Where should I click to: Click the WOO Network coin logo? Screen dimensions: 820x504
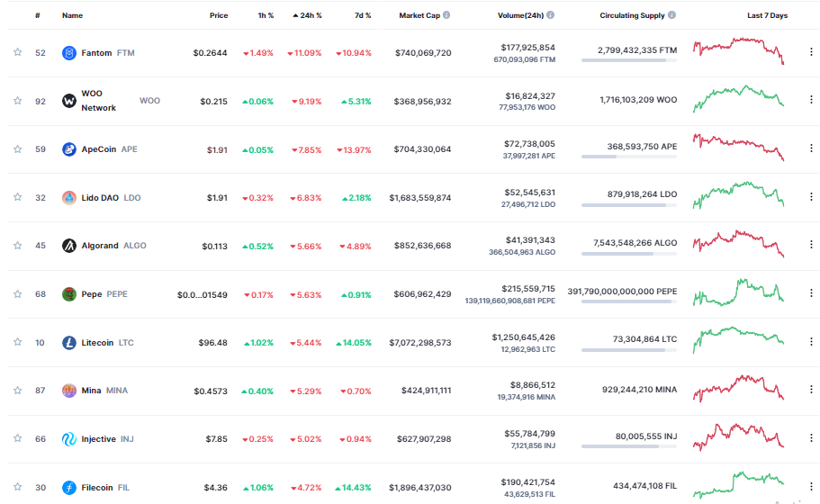[69, 101]
